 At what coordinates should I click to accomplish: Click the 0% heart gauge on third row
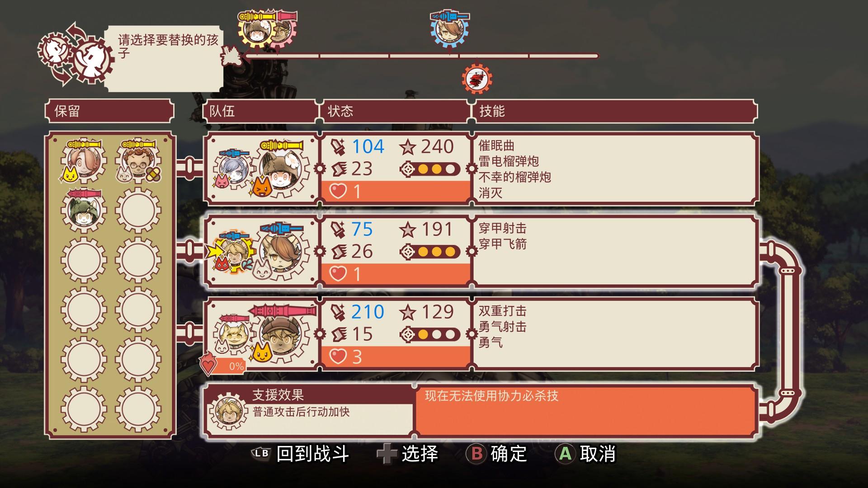[x=223, y=365]
